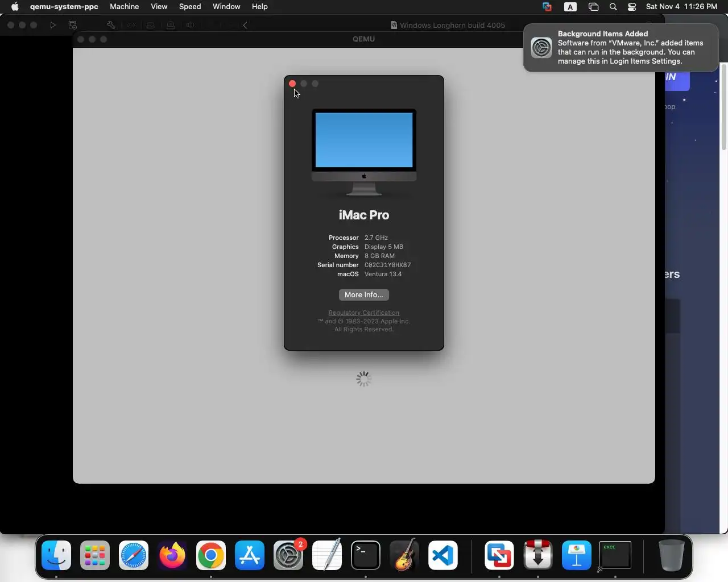Open System Settings from the Dock
Image resolution: width=728 pixels, height=582 pixels.
coord(288,555)
